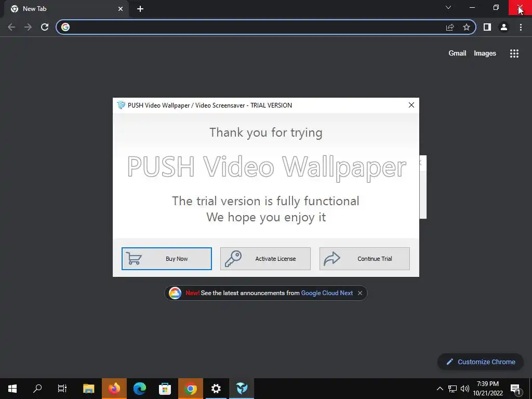Open Chrome side panel icon
This screenshot has width=532, height=399.
click(x=487, y=27)
